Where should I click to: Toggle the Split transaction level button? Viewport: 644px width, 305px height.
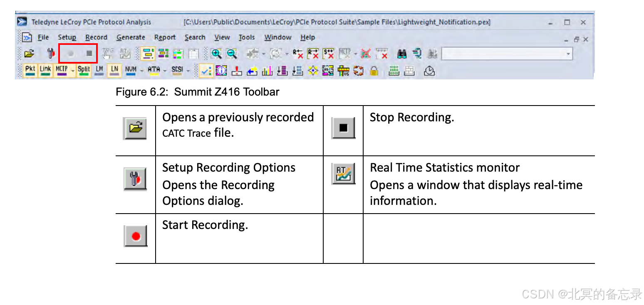pos(83,71)
